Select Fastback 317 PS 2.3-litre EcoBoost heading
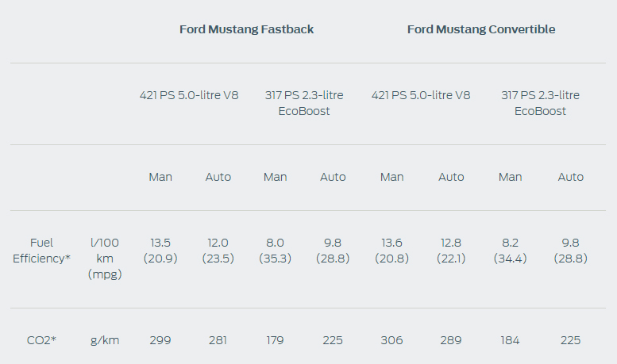 coord(304,103)
